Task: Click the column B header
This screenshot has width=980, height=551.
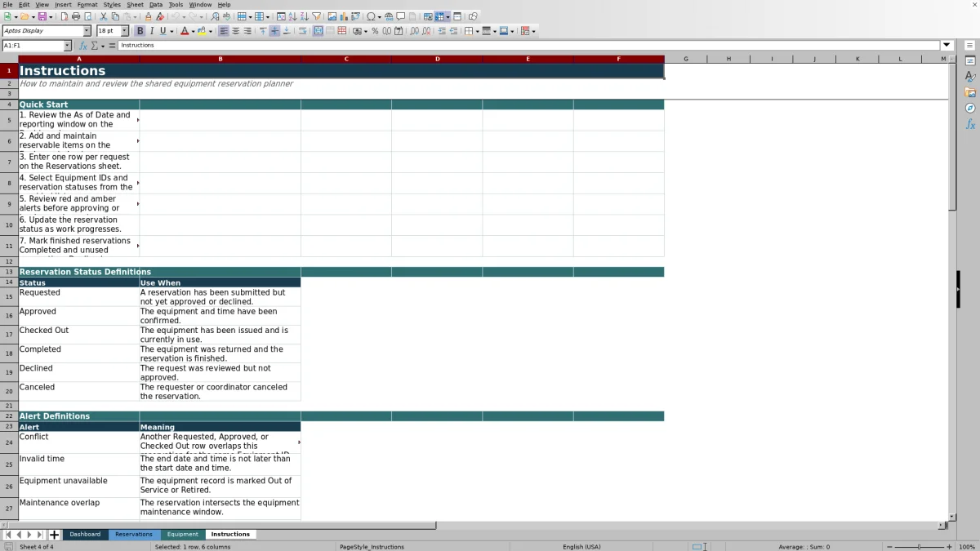Action: pyautogui.click(x=220, y=59)
